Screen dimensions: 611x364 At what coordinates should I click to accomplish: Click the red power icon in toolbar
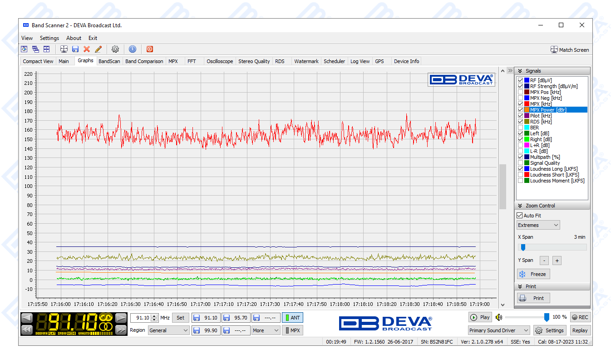tap(150, 49)
